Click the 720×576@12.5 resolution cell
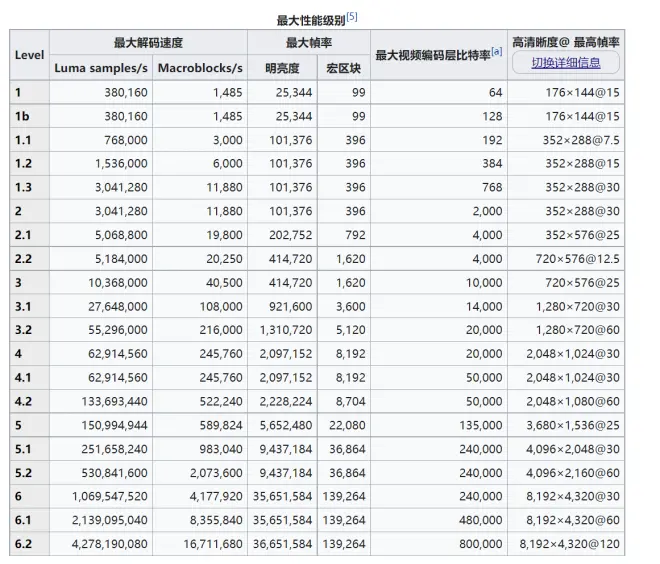 point(566,259)
